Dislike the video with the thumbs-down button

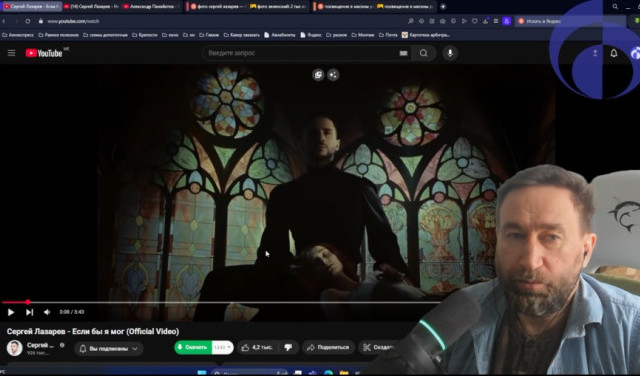pos(288,347)
